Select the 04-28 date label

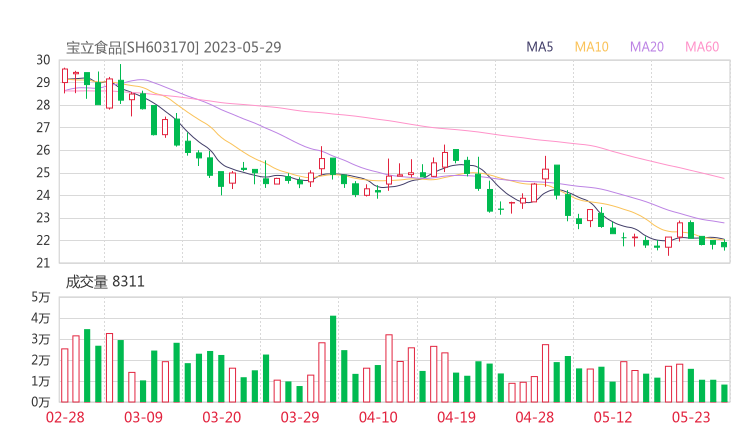535,417
